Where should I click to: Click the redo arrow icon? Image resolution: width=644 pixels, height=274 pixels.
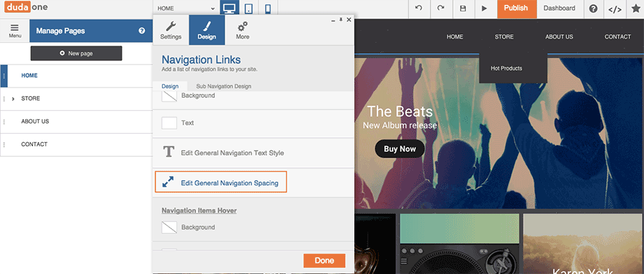pyautogui.click(x=441, y=8)
